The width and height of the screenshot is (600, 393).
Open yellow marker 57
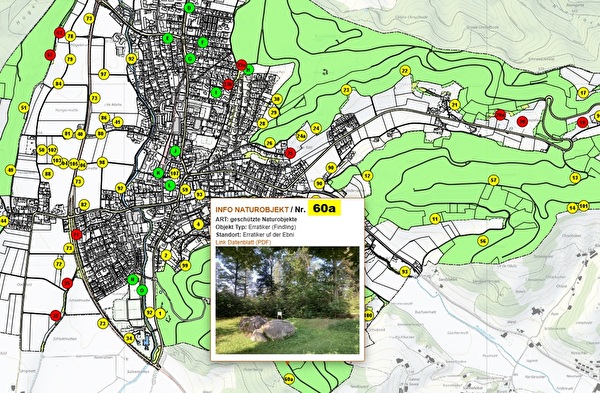point(494,180)
